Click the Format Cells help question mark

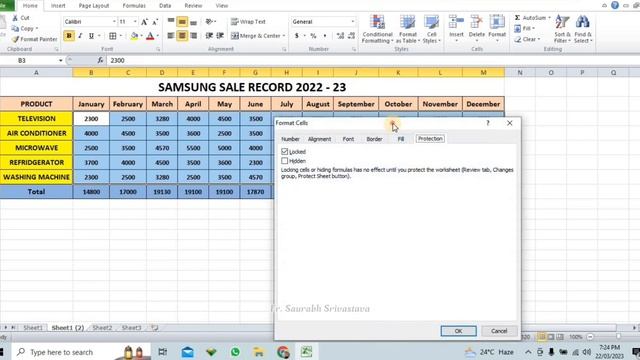click(x=488, y=123)
